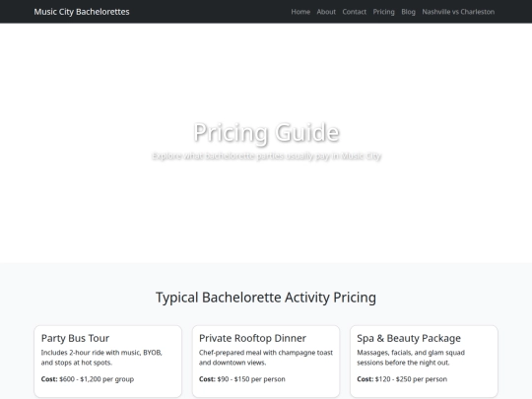The image size is (532, 399).
Task: Select Contact in the navigation bar
Action: [x=355, y=12]
